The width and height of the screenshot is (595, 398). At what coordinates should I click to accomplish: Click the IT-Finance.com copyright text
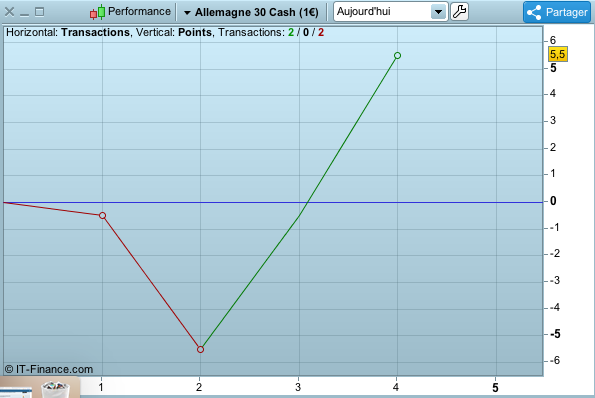pyautogui.click(x=49, y=369)
